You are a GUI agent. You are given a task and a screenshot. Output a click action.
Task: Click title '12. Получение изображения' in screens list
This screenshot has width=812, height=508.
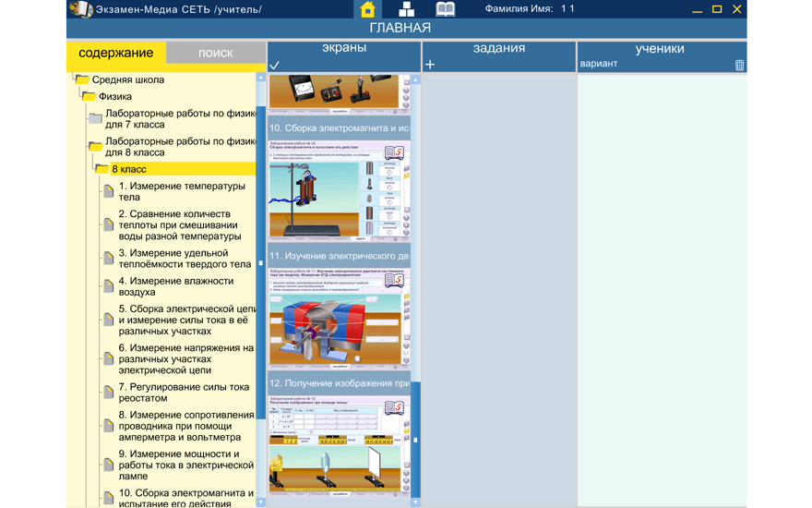pos(340,383)
